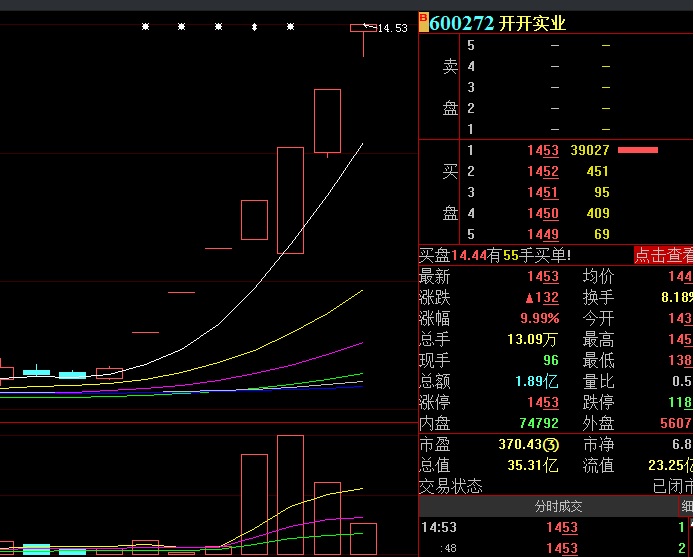
Task: Click the first star event marker above chart
Action: [x=145, y=27]
